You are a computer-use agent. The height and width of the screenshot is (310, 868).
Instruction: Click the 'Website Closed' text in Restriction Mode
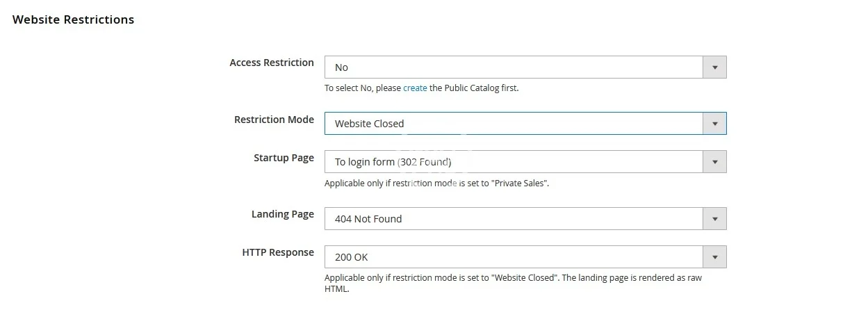point(369,124)
